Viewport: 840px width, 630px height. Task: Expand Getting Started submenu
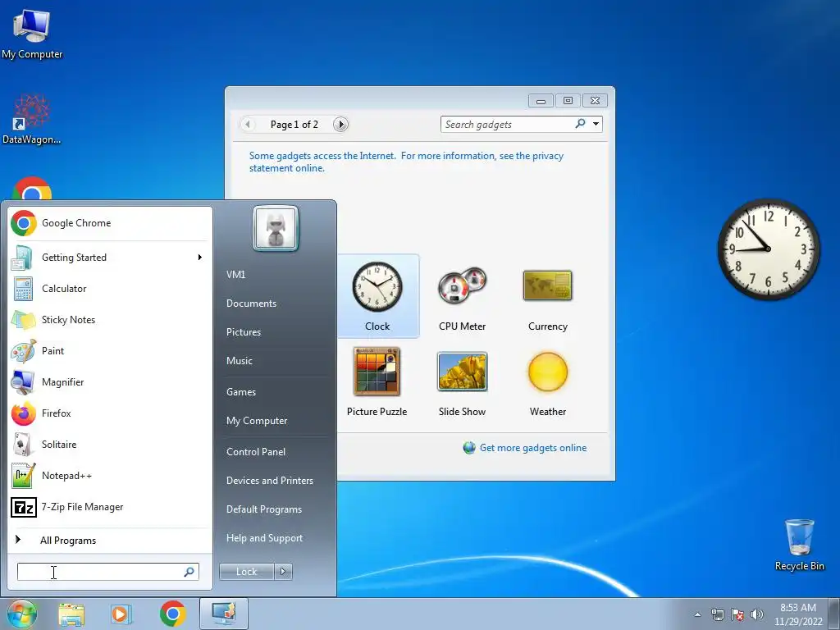coord(199,257)
